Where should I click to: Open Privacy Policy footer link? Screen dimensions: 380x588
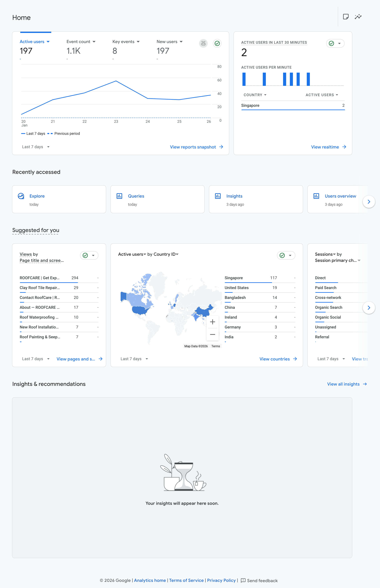pos(221,580)
